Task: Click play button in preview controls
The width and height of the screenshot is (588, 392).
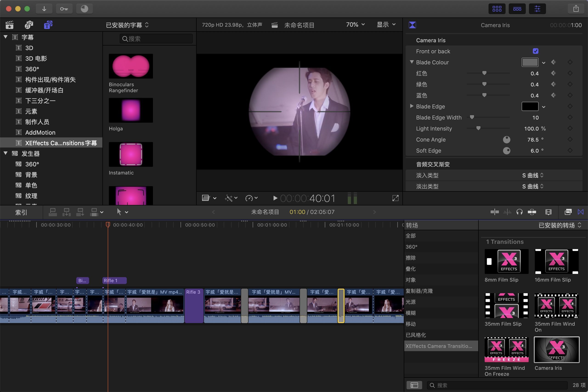Action: click(x=274, y=198)
